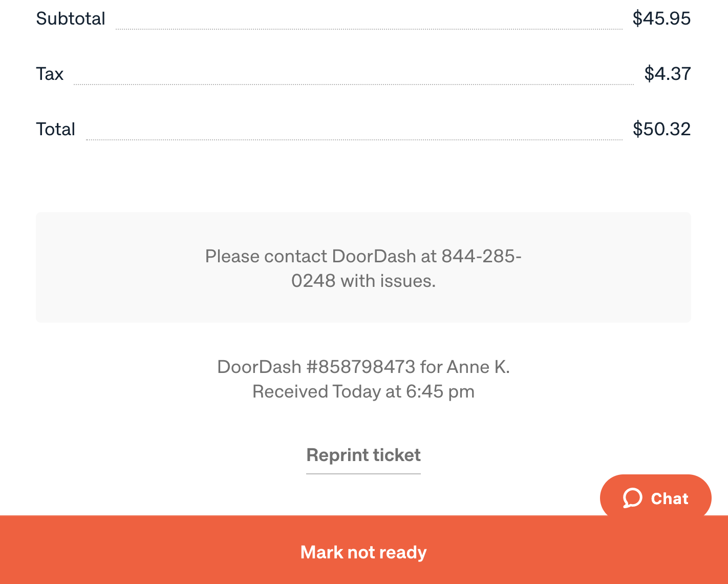Select the customer name Anne K.
This screenshot has height=584, width=728.
click(478, 366)
